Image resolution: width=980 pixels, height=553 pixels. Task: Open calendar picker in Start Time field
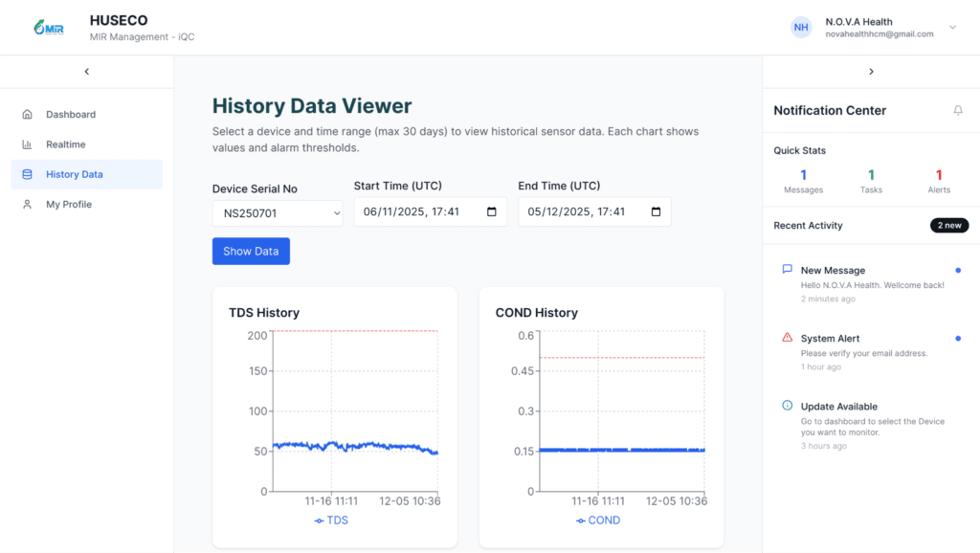coord(492,212)
